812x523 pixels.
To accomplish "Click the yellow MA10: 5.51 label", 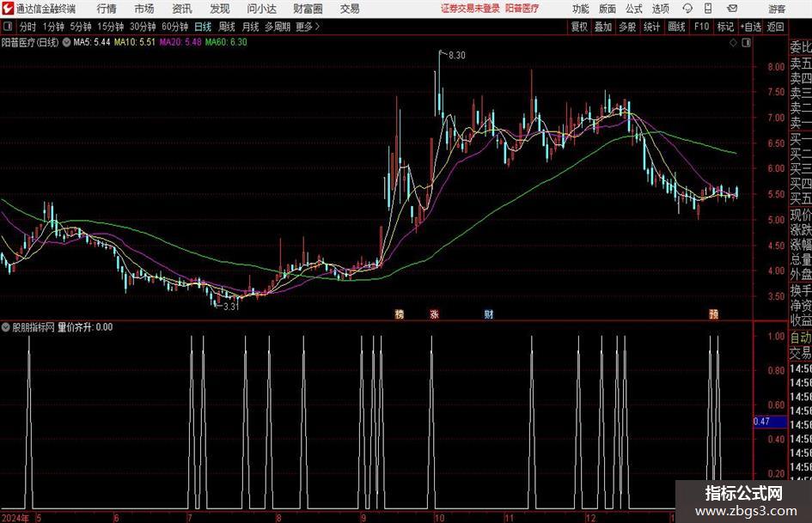I will (135, 42).
